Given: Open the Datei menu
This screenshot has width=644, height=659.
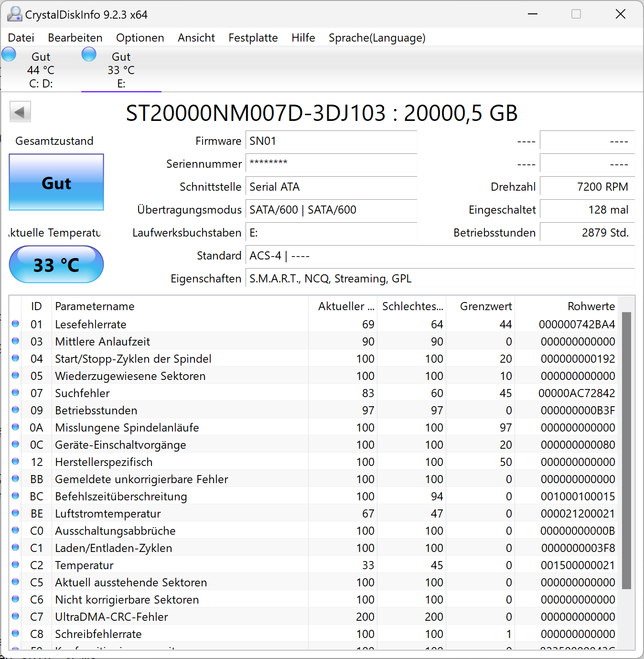Looking at the screenshot, I should click(21, 38).
